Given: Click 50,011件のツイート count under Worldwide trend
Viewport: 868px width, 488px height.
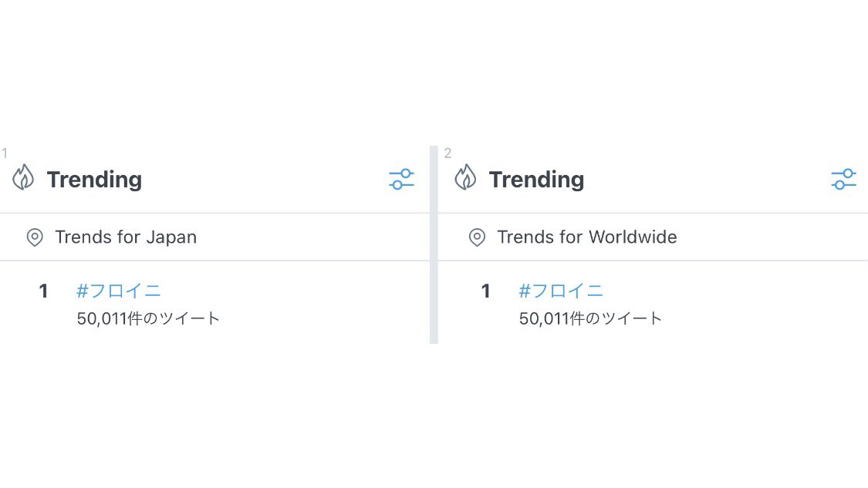Looking at the screenshot, I should click(591, 318).
